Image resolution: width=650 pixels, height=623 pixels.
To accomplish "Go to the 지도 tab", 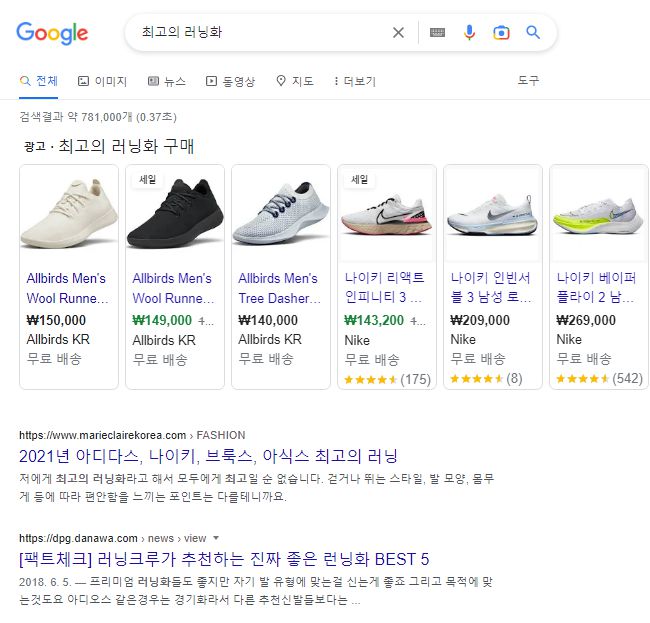I will [294, 81].
